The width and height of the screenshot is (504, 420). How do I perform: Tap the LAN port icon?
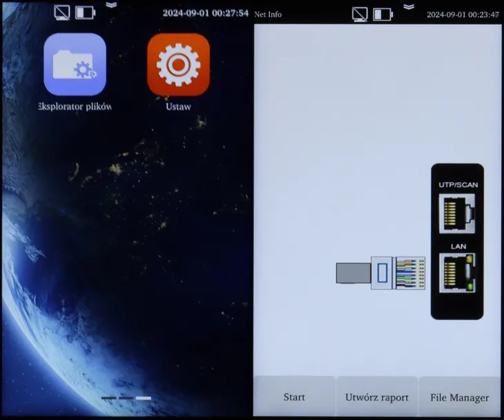[x=457, y=274]
